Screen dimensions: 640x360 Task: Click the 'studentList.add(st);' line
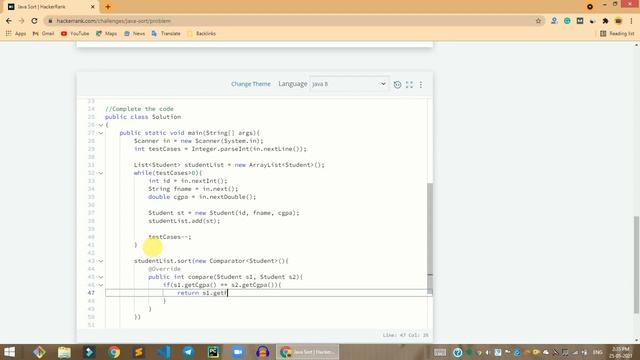[x=184, y=221]
